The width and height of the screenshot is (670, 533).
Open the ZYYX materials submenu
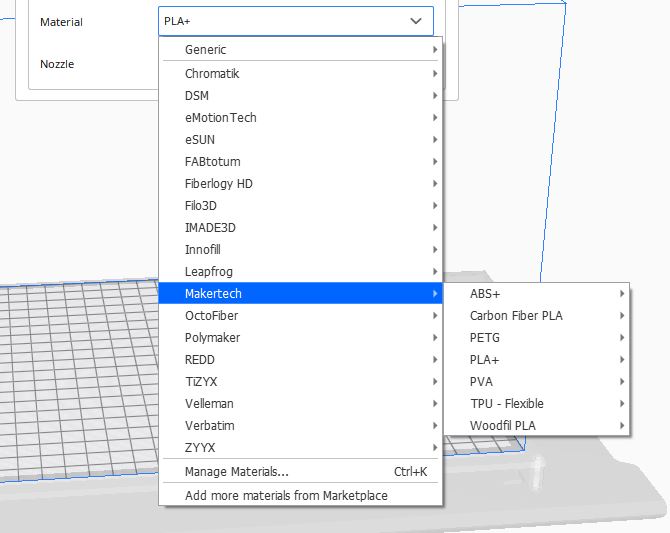[200, 448]
